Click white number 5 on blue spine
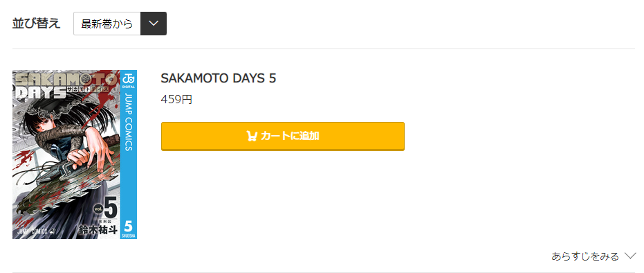Screen dimensions: 644x273 pos(128,226)
